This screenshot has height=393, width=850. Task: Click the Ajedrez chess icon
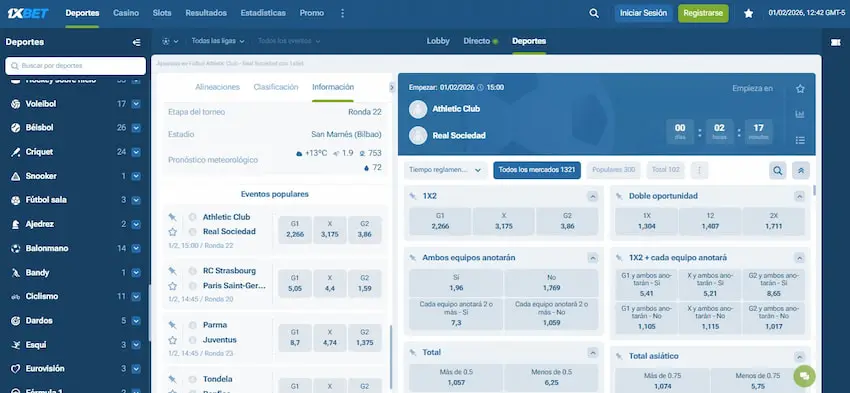(x=16, y=224)
